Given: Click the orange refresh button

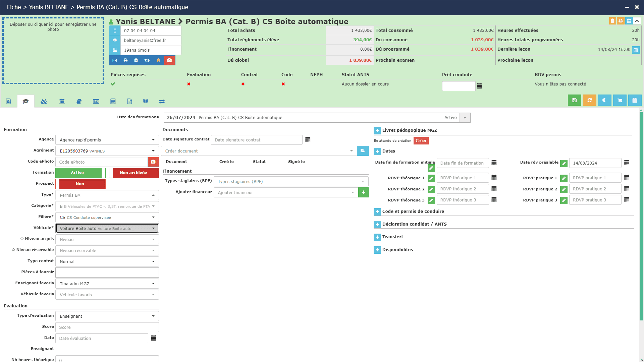Looking at the screenshot, I should tap(589, 100).
